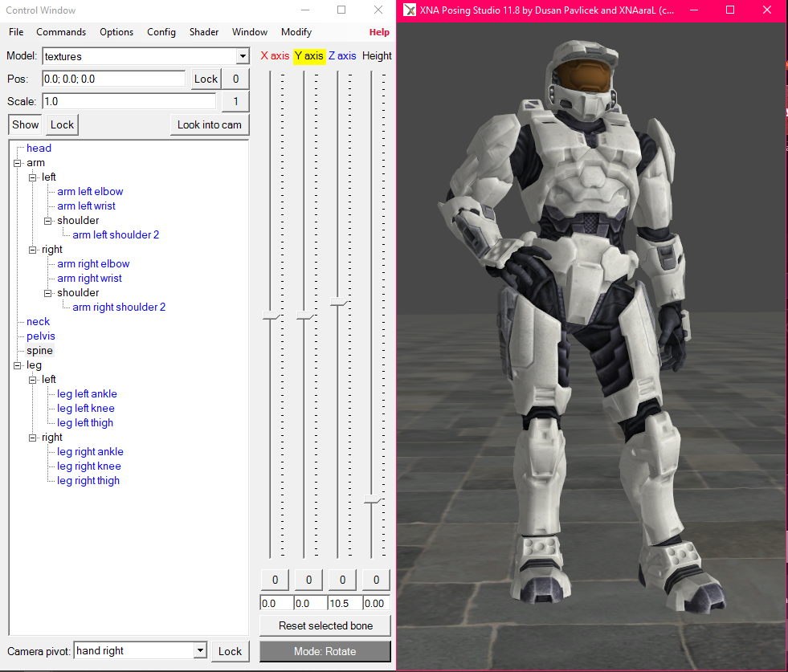Select the arm right shoulder 2 bone

(119, 307)
